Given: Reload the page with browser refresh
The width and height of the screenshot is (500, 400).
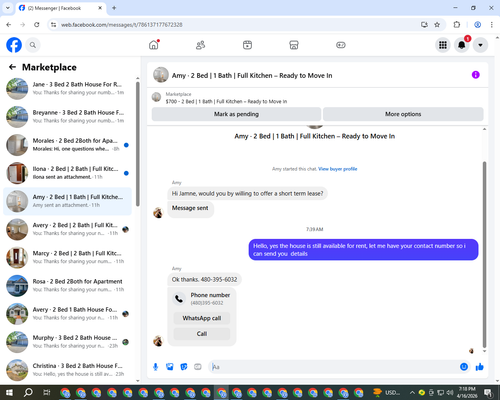Looking at the screenshot, I should pyautogui.click(x=37, y=25).
